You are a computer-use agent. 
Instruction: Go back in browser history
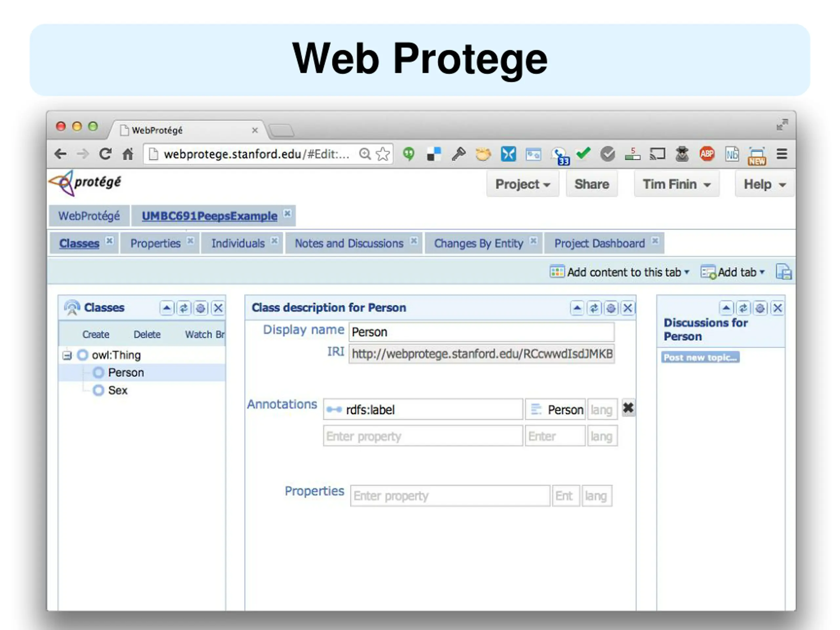(60, 154)
